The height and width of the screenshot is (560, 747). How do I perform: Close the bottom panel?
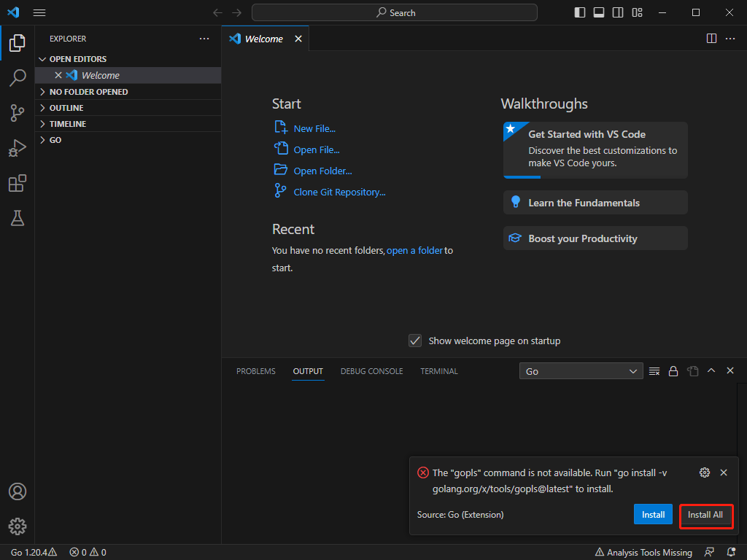click(730, 370)
